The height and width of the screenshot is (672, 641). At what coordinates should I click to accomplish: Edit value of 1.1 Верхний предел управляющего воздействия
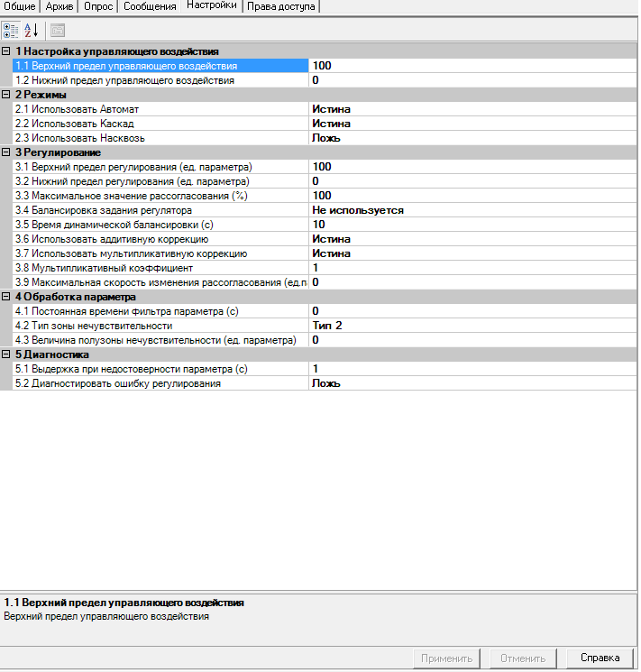(472, 66)
